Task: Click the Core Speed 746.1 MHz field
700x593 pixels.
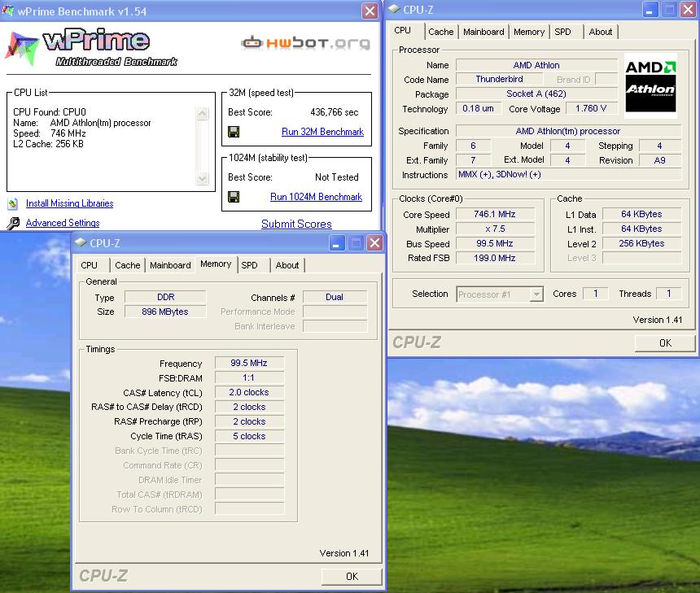Action: [495, 214]
